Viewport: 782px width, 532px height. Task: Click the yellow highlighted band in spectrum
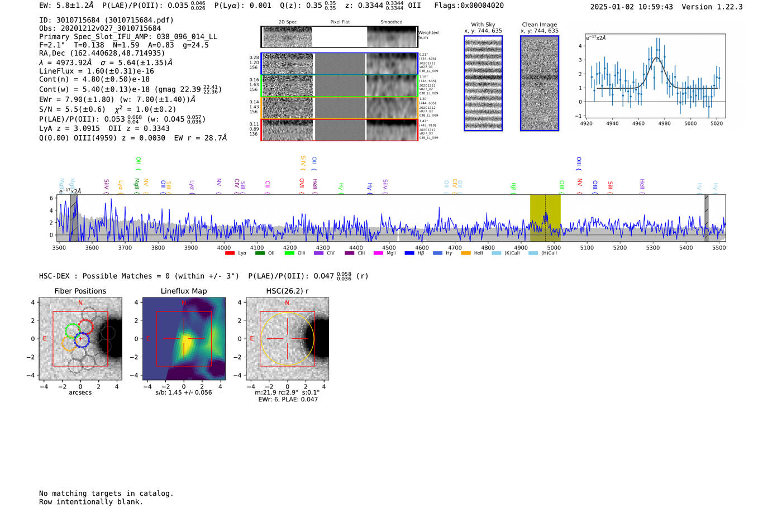click(545, 218)
